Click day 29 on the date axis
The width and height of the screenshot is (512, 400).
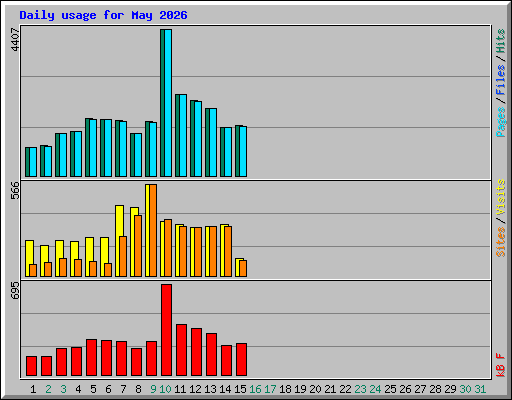450,389
